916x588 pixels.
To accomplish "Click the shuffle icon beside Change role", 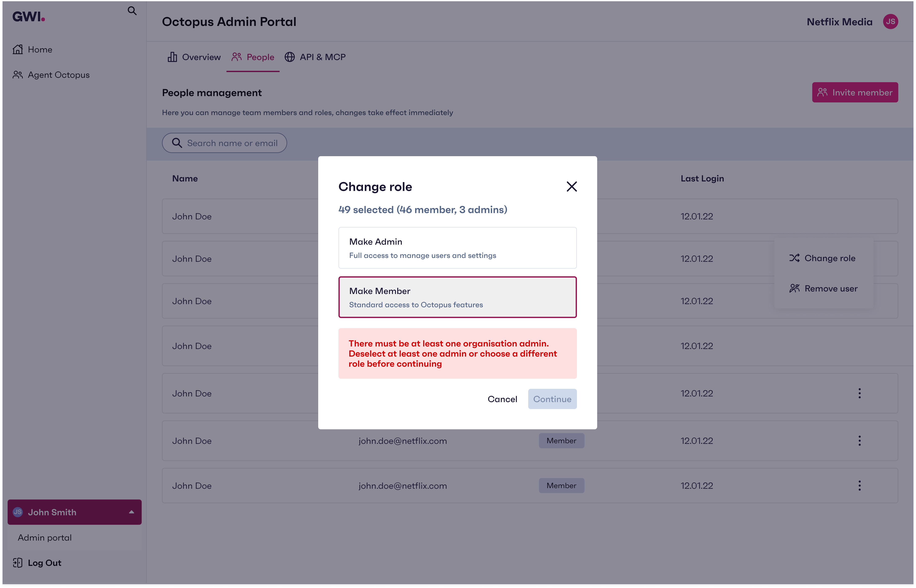I will coord(795,259).
